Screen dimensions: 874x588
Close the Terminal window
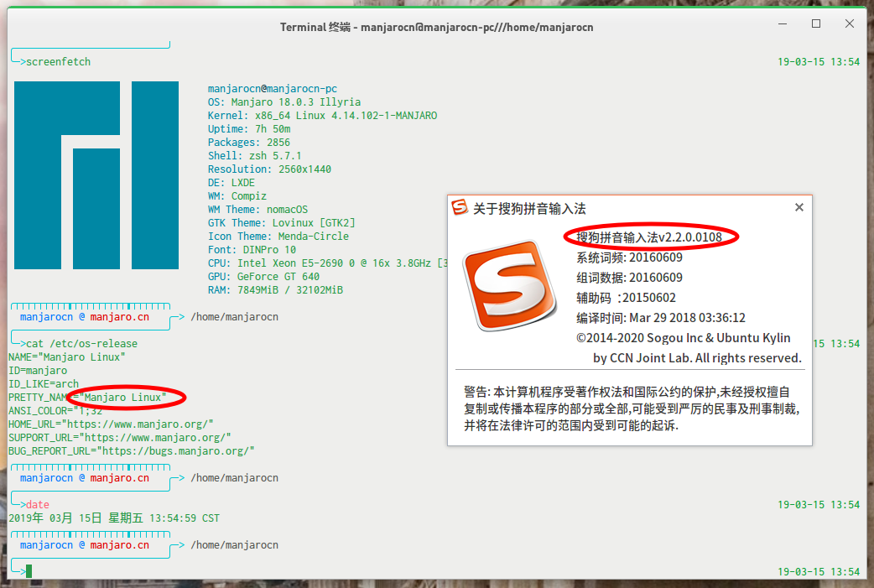click(x=850, y=23)
